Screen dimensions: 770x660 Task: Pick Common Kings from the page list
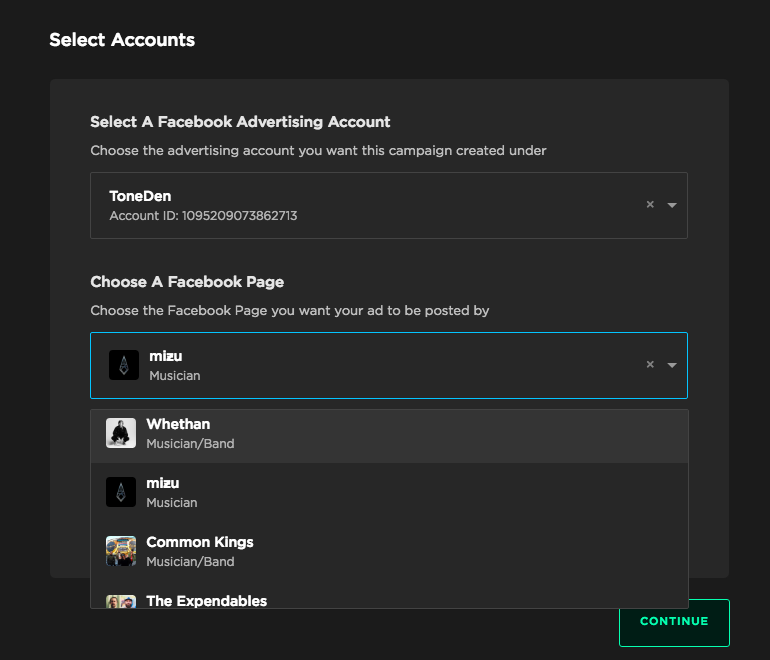389,551
